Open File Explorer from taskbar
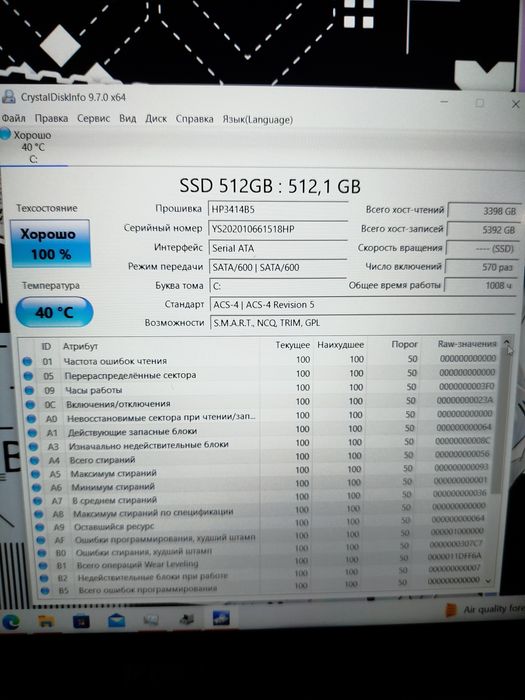This screenshot has width=525, height=700. click(x=46, y=621)
